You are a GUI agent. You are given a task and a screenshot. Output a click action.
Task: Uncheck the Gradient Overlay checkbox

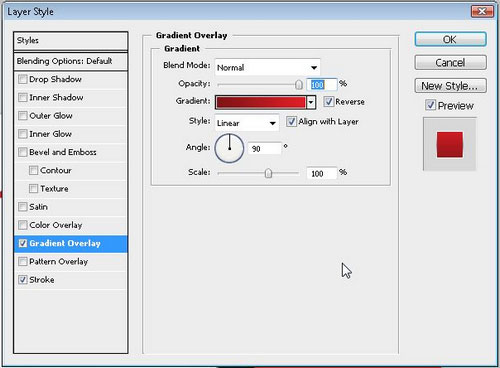(x=23, y=243)
